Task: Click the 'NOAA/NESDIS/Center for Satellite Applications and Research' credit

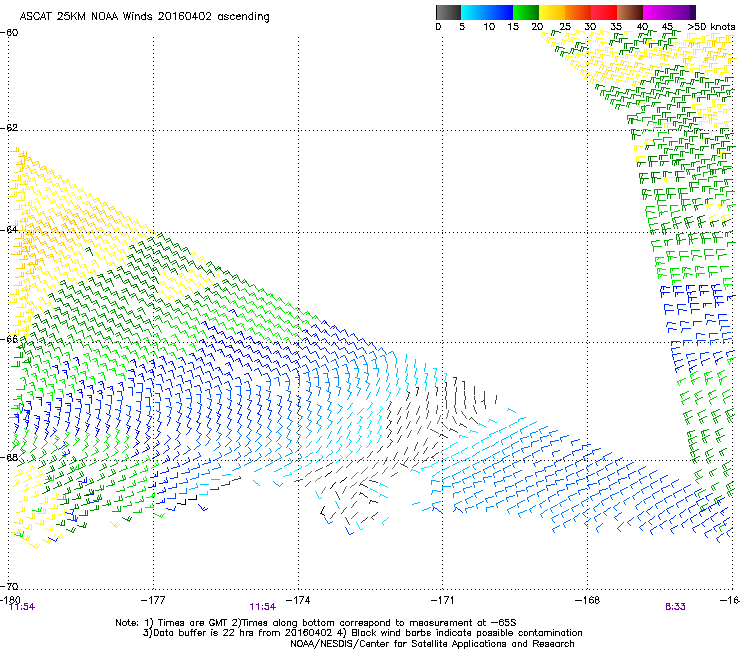Action: pos(432,644)
